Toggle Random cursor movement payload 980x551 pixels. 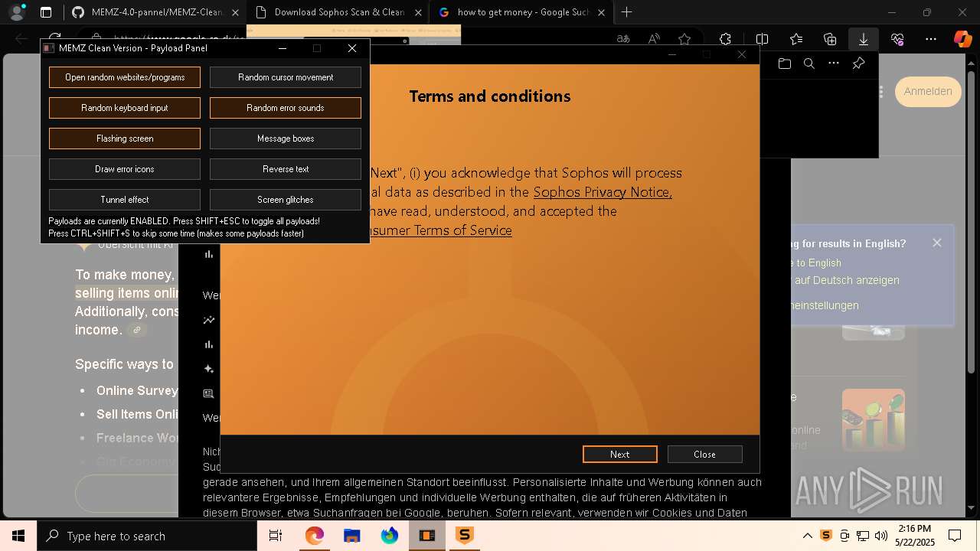click(286, 77)
